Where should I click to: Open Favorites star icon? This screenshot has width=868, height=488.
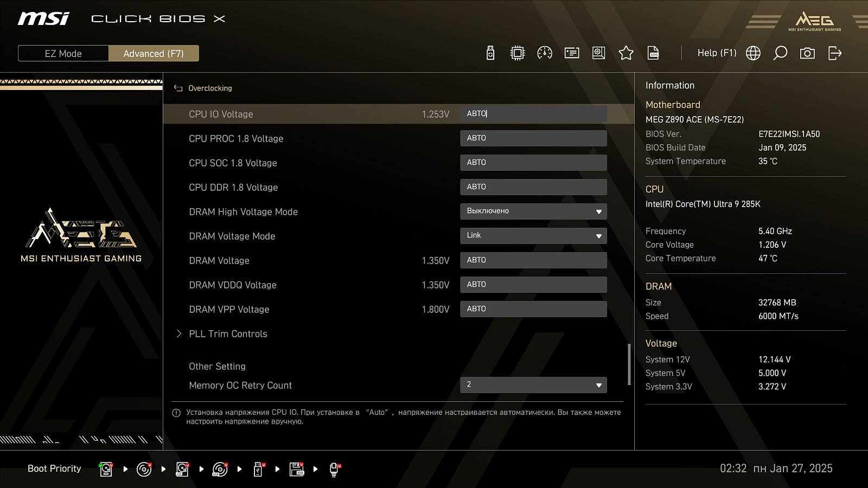(626, 53)
